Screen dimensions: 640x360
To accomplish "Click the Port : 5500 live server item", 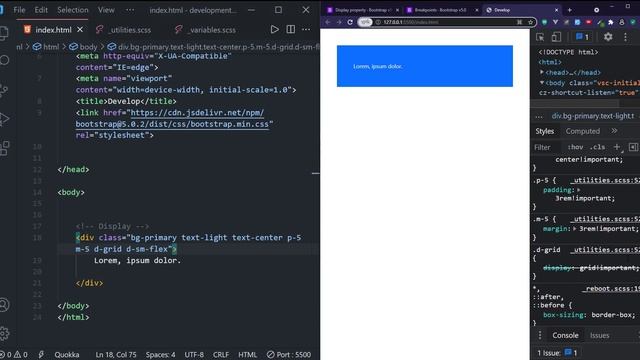I will coord(289,355).
